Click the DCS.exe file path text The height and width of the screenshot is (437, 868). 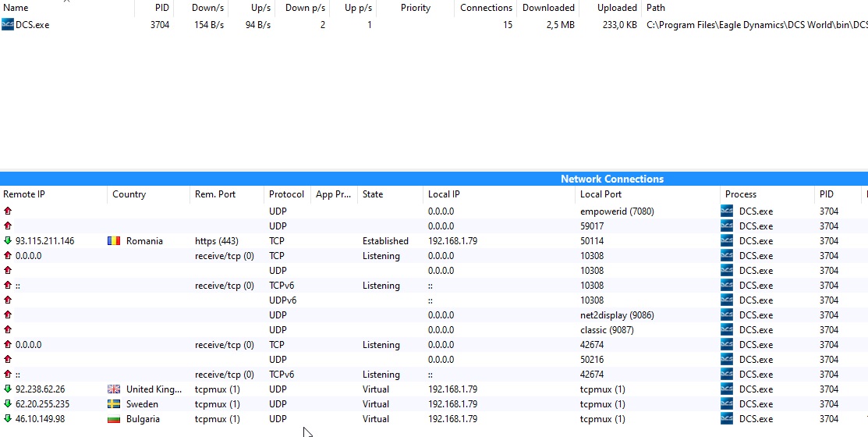[x=756, y=25]
